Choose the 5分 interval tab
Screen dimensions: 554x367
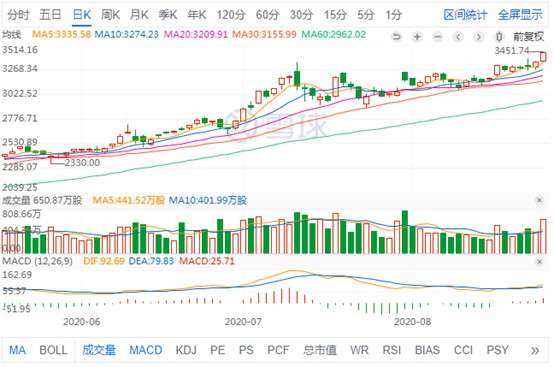click(x=366, y=15)
